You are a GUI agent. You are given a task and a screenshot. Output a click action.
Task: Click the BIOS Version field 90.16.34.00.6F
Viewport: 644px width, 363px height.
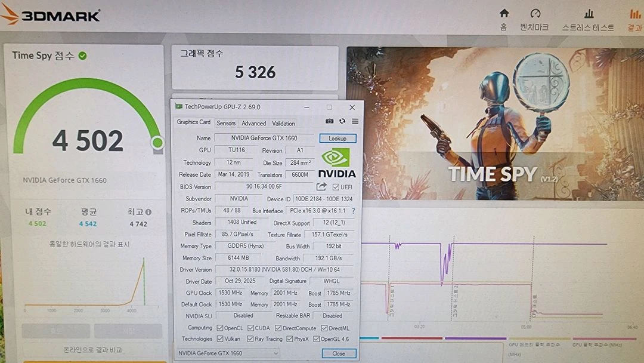(x=264, y=186)
